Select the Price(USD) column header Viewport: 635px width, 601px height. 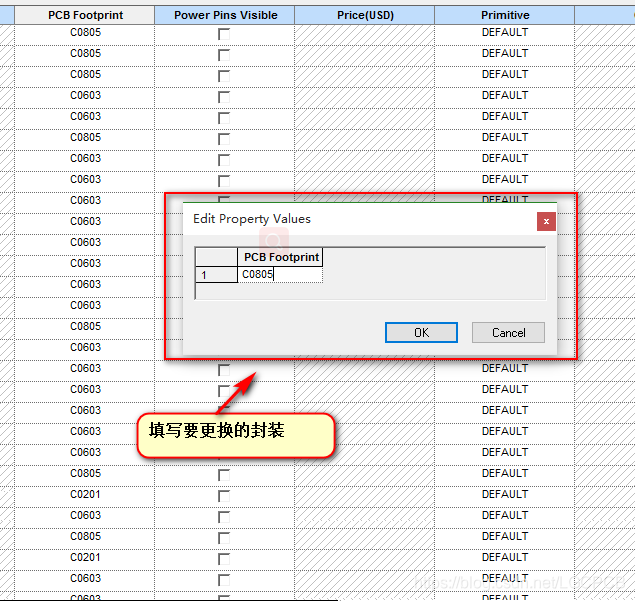[364, 15]
